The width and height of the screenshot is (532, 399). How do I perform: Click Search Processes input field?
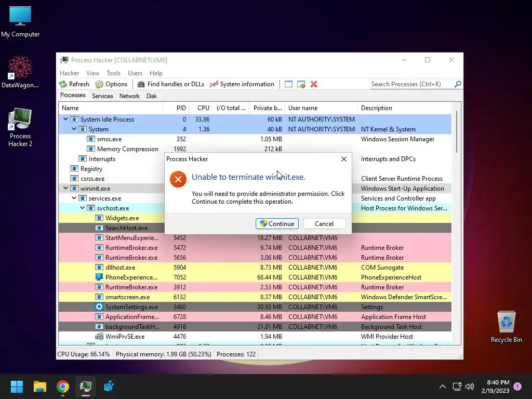[411, 84]
